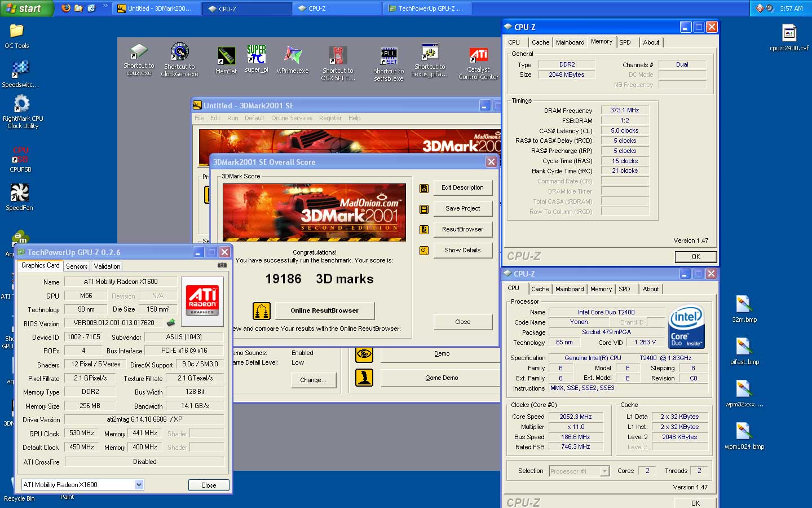The image size is (812, 508).
Task: Click the GPU-Z Name field ATI Mobility Radeon X1600
Action: coord(121,282)
